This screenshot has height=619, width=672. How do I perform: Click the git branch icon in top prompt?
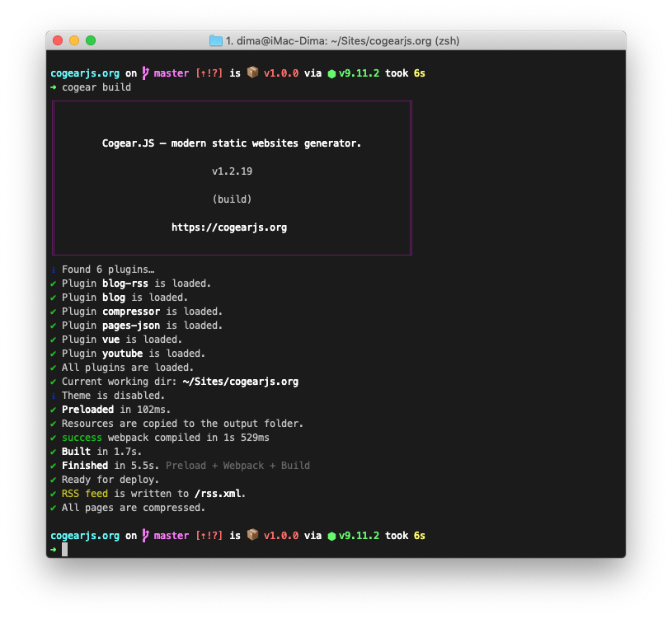pos(146,73)
